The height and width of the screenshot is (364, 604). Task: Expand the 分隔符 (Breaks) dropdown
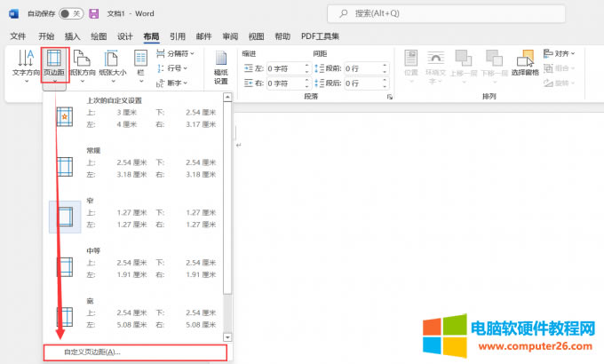[174, 53]
